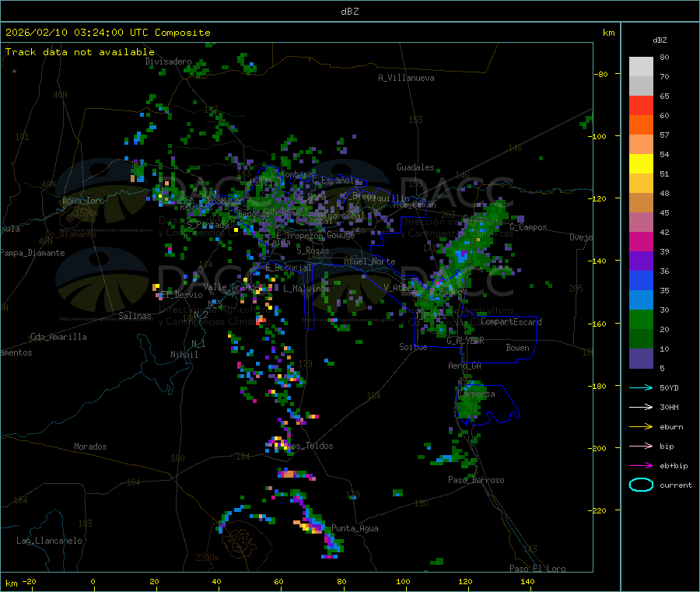The width and height of the screenshot is (700, 592).
Task: Pick the slate purple 5-10 dBZ swatch
Action: click(641, 359)
